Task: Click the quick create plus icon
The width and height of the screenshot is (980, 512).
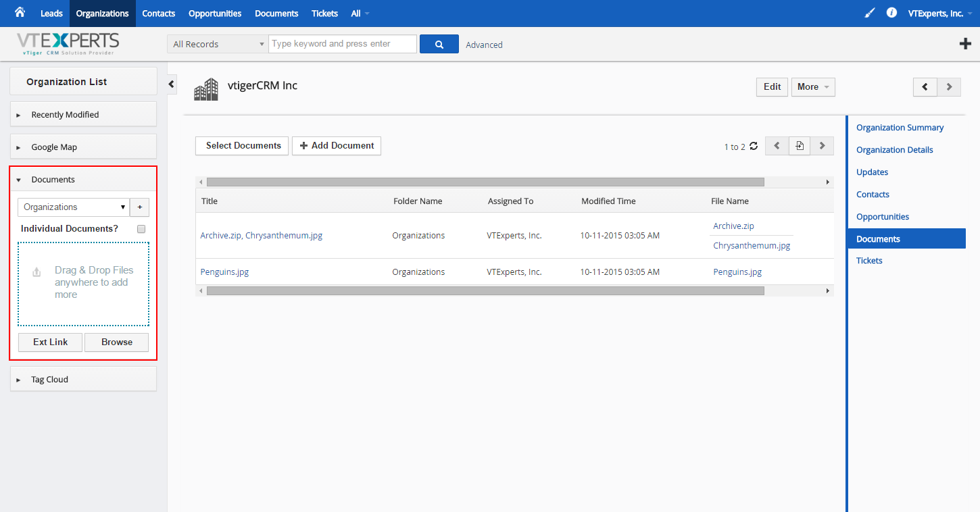Action: [965, 44]
